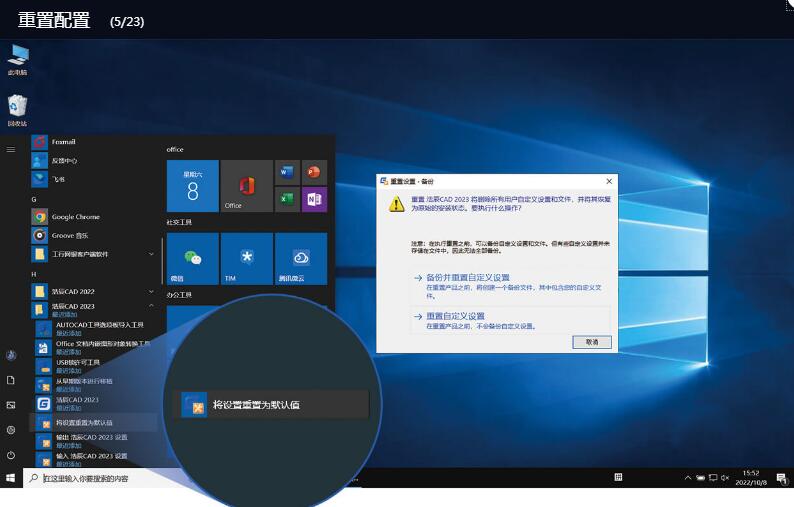This screenshot has height=507, width=794.
Task: Focus the taskbar search box
Action: click(101, 478)
